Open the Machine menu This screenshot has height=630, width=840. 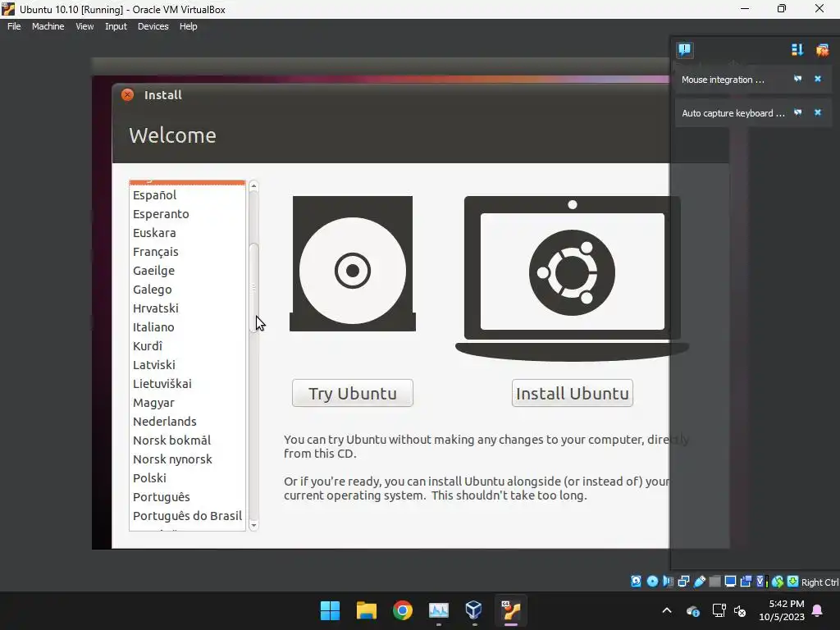pyautogui.click(x=48, y=26)
